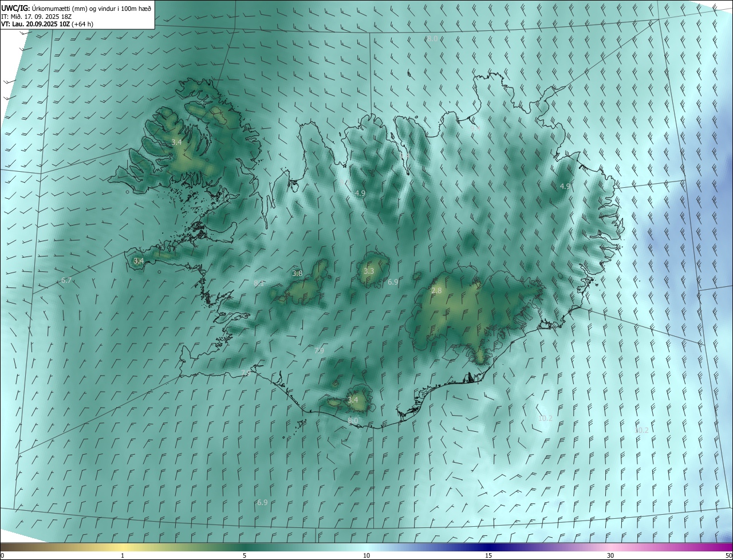
Task: Click the 4.9 value in north-central Iceland
Action: point(360,193)
